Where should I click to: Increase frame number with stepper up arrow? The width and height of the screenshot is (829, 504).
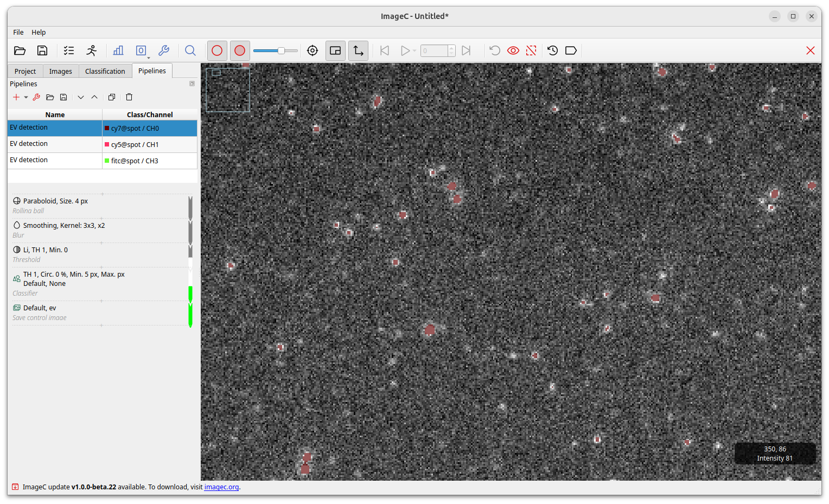pyautogui.click(x=451, y=48)
